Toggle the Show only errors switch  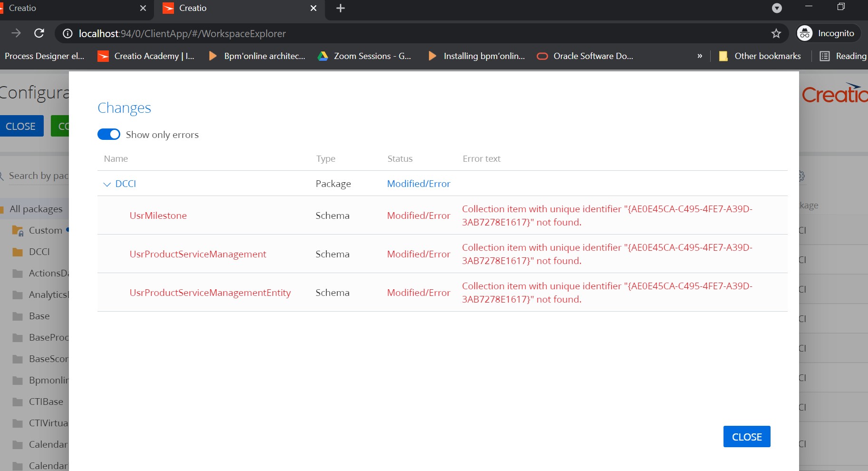[x=109, y=134]
